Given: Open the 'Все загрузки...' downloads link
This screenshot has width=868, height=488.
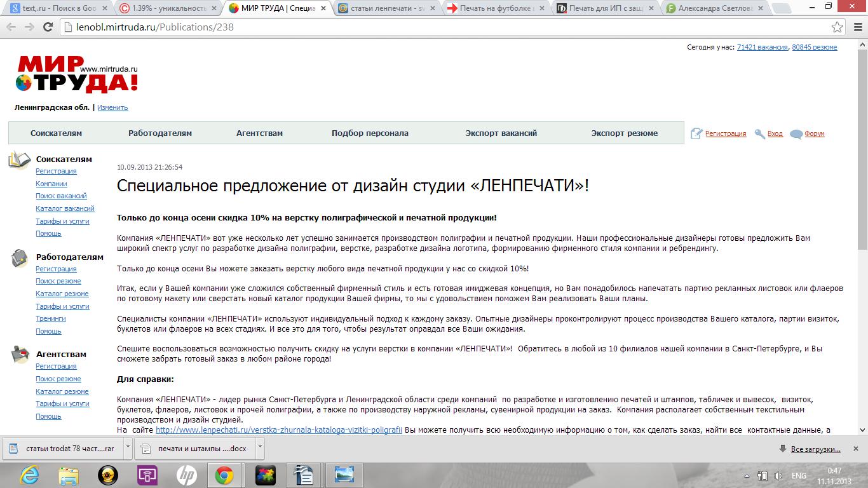Looking at the screenshot, I should coord(816,450).
